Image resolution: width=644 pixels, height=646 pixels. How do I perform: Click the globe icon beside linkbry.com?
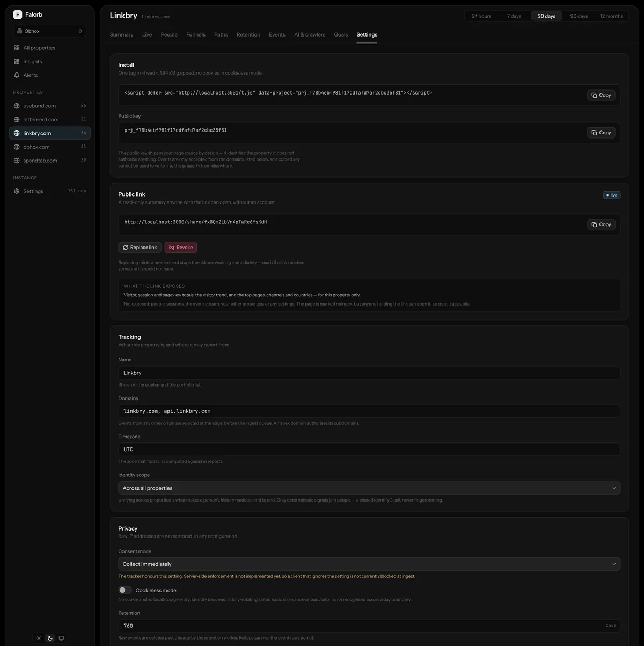coord(17,133)
